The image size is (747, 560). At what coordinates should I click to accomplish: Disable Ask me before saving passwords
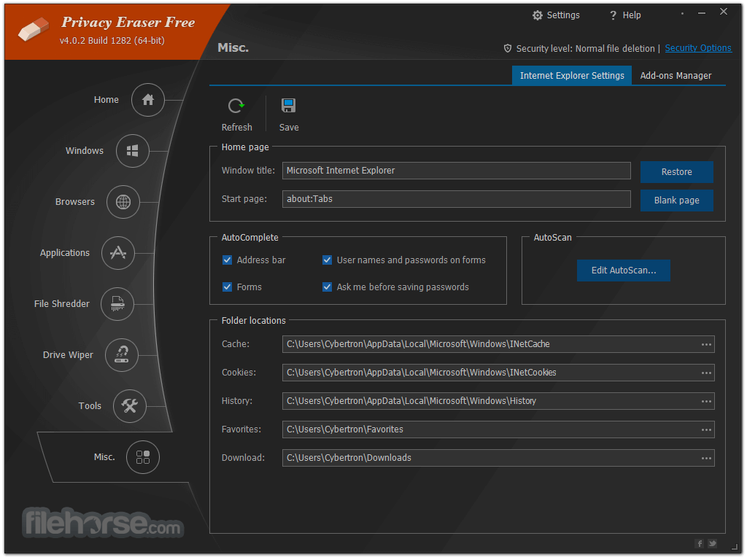pyautogui.click(x=328, y=287)
